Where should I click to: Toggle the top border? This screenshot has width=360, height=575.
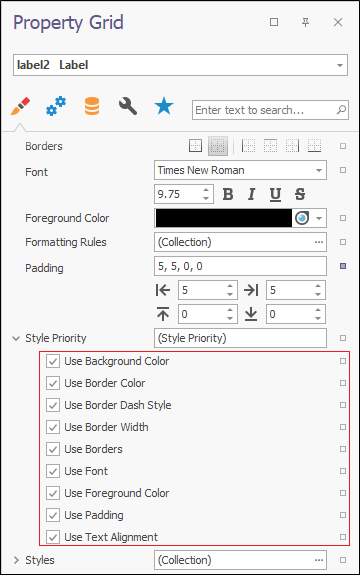270,146
